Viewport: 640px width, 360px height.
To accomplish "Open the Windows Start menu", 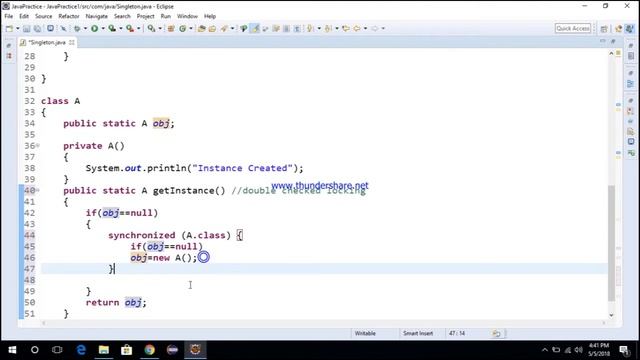I will (12, 350).
